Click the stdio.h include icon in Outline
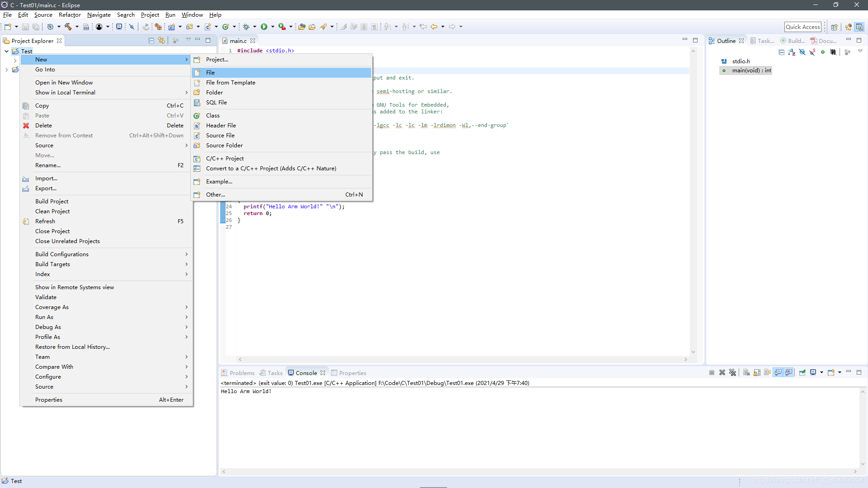868x488 pixels. [724, 61]
